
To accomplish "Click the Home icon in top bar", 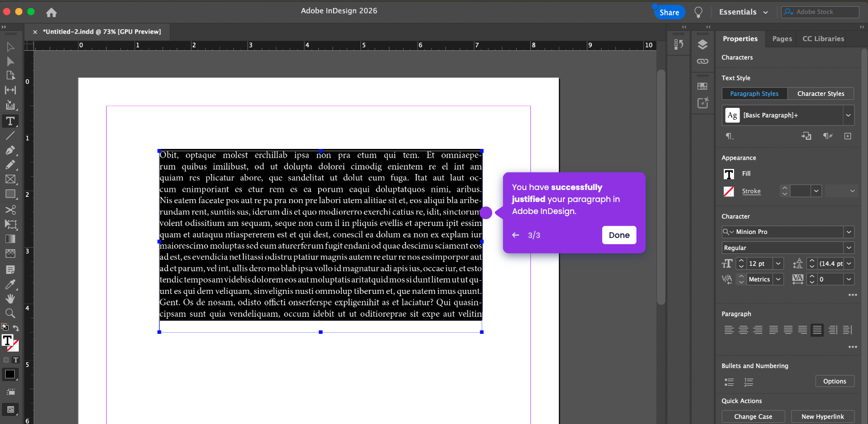I will coord(51,12).
